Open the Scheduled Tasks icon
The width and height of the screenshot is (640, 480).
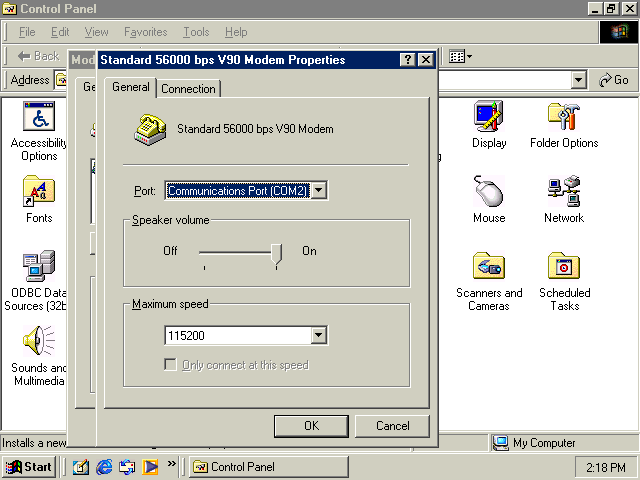click(564, 266)
